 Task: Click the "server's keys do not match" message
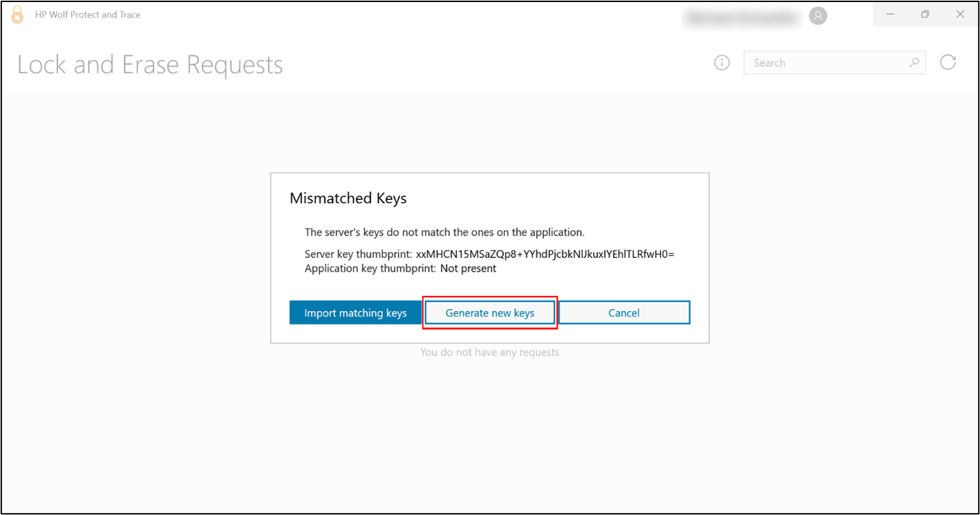pos(444,233)
